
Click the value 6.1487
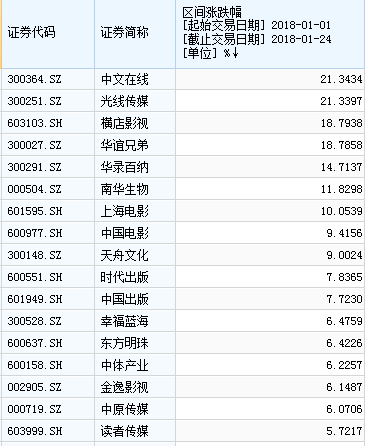point(344,387)
